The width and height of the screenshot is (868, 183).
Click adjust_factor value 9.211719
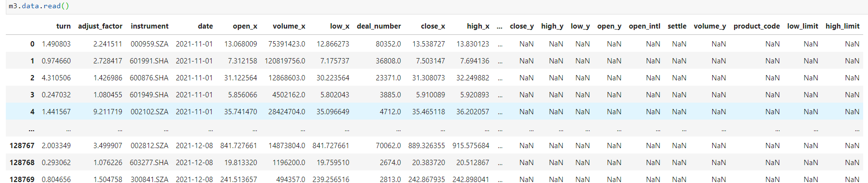[108, 112]
